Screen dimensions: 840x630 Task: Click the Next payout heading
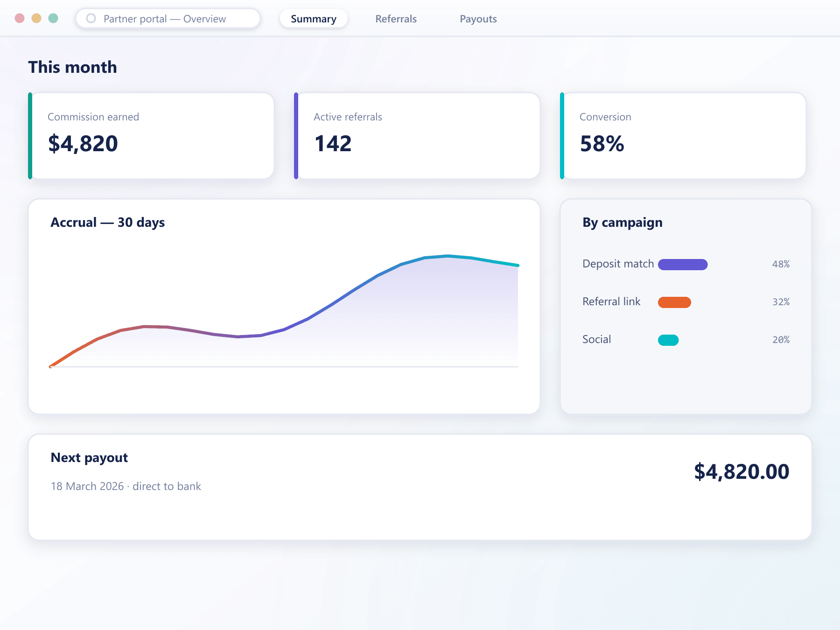(89, 458)
